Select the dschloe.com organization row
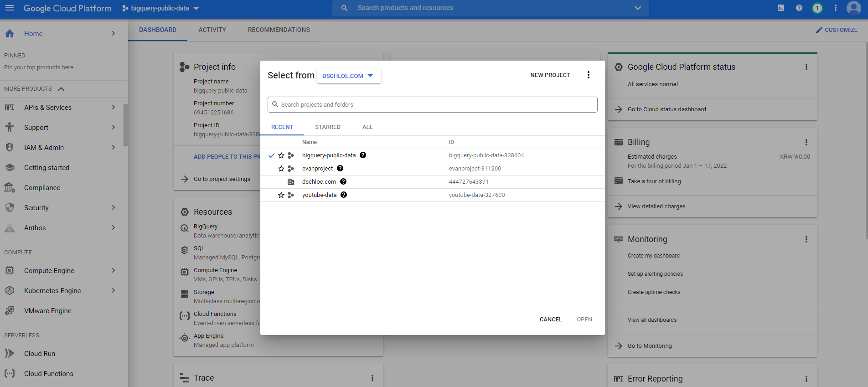This screenshot has height=387, width=868. (x=433, y=182)
